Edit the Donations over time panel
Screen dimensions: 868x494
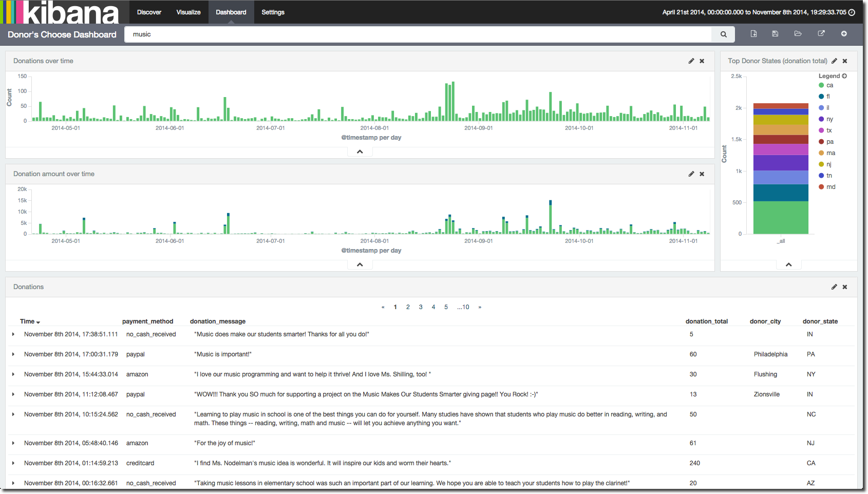pyautogui.click(x=691, y=61)
